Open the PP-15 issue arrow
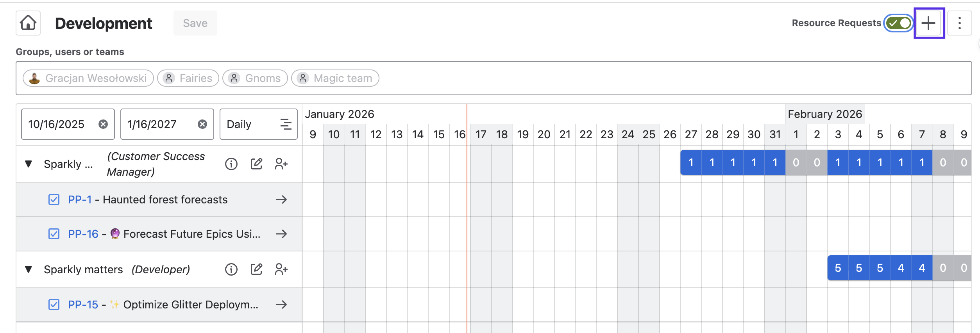The width and height of the screenshot is (980, 333). pos(281,305)
